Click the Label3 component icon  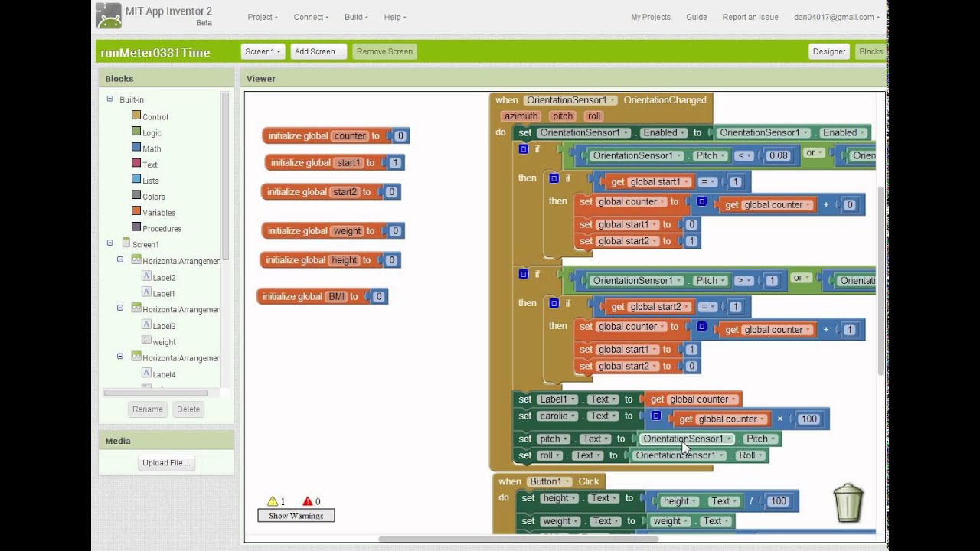(146, 324)
